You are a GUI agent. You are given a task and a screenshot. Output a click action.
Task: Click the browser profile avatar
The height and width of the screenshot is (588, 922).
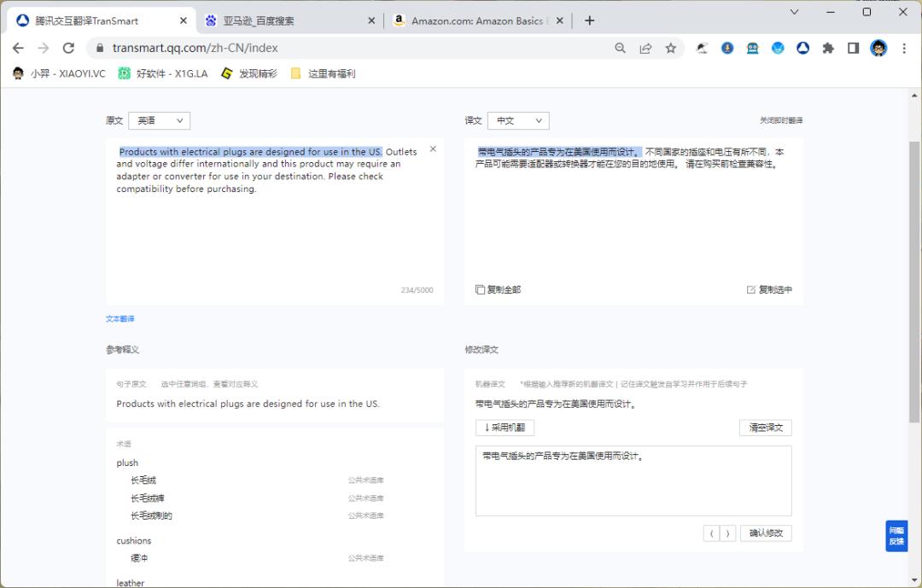(878, 48)
